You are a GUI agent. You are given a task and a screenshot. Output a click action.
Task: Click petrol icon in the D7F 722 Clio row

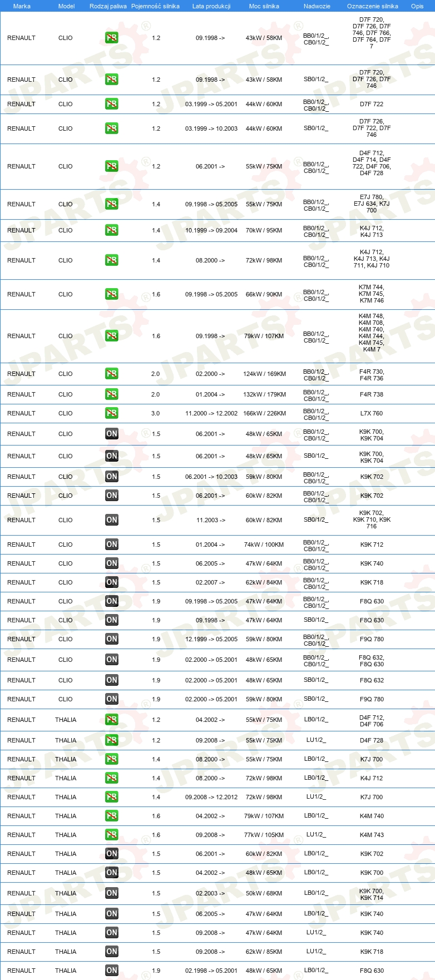click(112, 104)
